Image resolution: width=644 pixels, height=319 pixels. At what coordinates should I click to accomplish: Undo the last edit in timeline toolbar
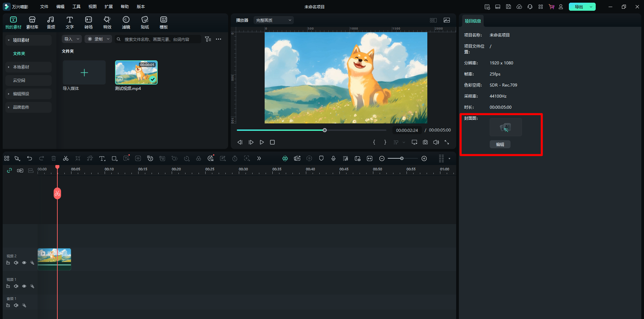30,158
